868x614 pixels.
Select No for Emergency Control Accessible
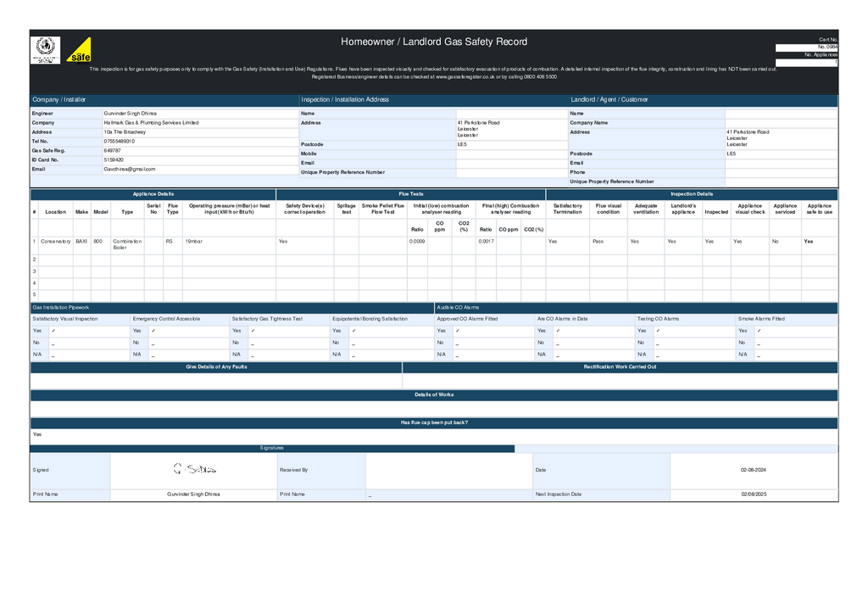pyautogui.click(x=153, y=343)
